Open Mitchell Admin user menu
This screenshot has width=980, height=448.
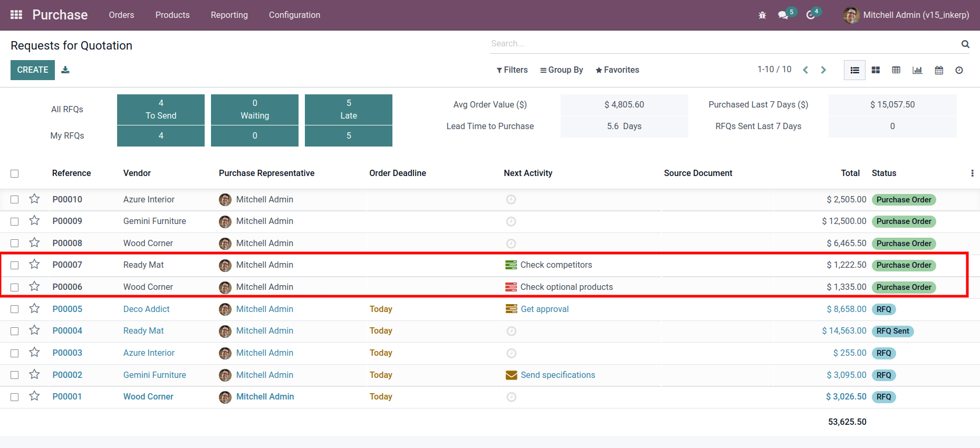906,15
